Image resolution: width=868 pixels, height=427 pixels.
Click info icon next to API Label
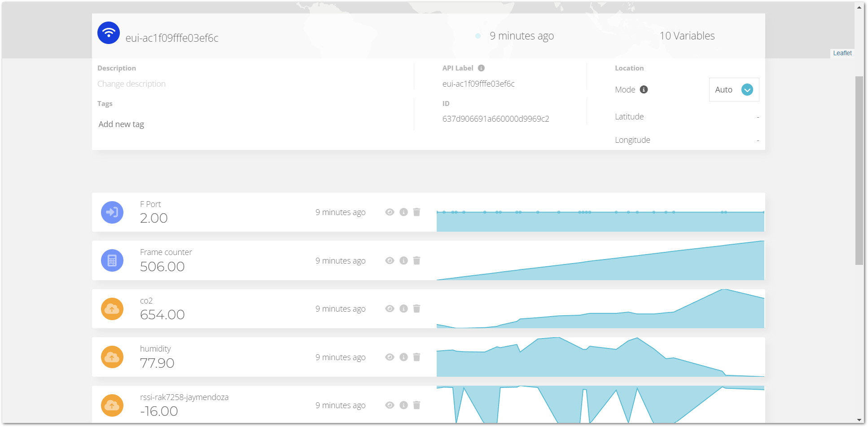pyautogui.click(x=481, y=68)
